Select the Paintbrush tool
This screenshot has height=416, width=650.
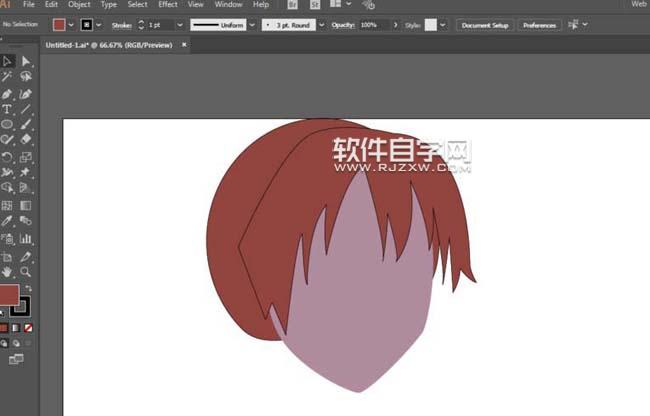(26, 124)
